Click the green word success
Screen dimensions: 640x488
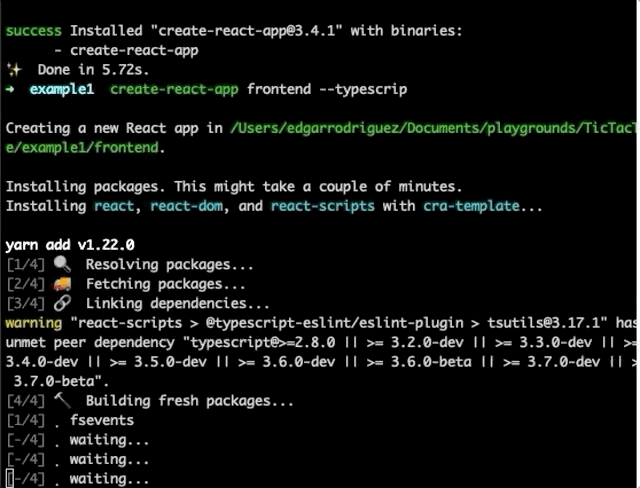tap(33, 31)
